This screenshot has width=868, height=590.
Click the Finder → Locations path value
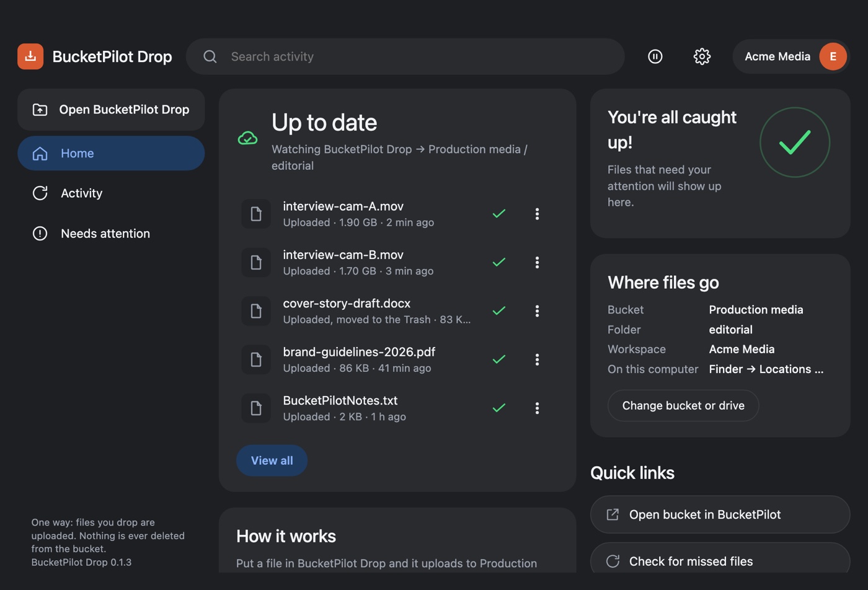(766, 369)
